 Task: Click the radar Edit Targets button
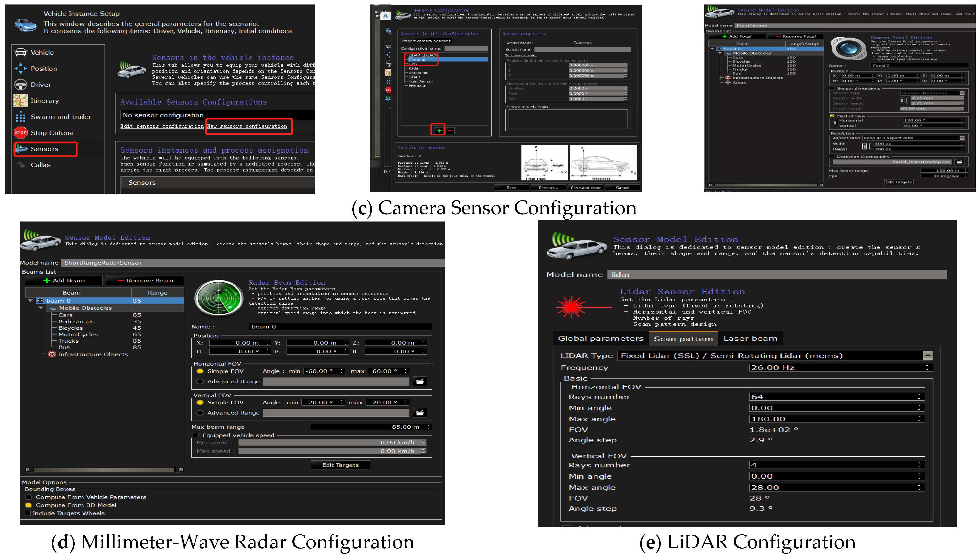pyautogui.click(x=340, y=465)
